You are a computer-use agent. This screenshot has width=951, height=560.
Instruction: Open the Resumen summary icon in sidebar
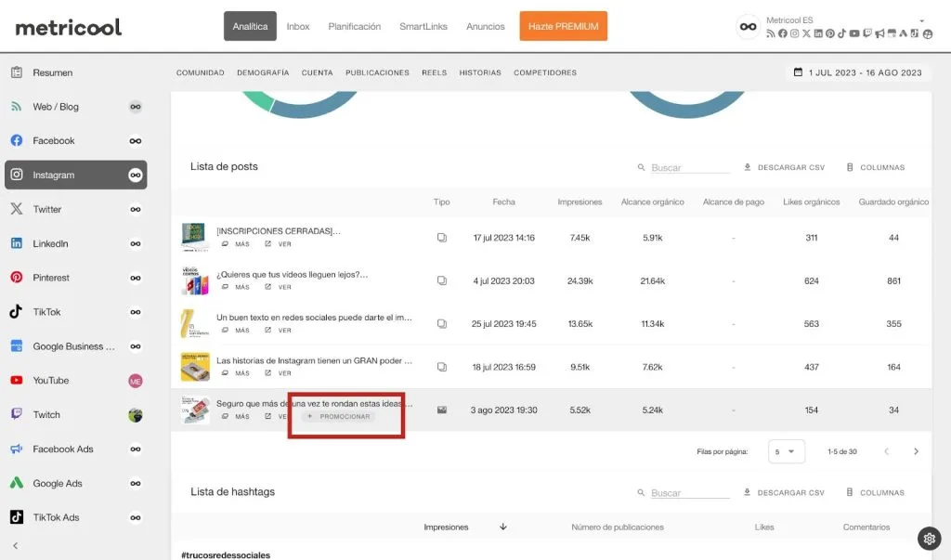[17, 72]
